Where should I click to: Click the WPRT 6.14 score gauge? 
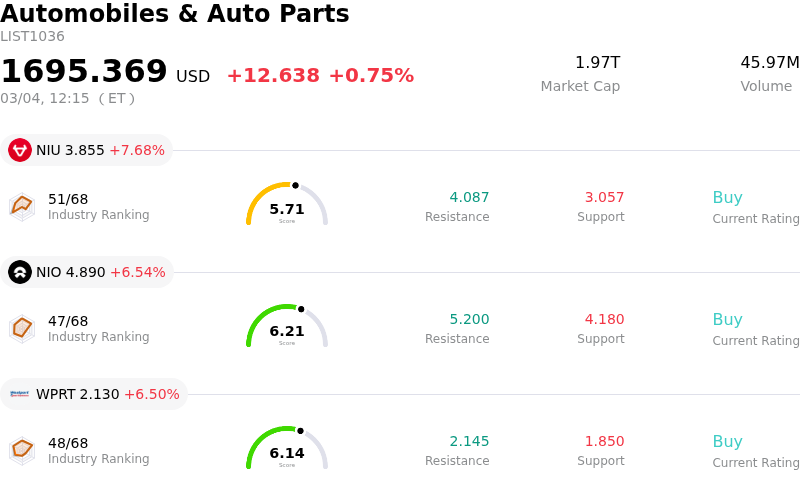pos(287,449)
